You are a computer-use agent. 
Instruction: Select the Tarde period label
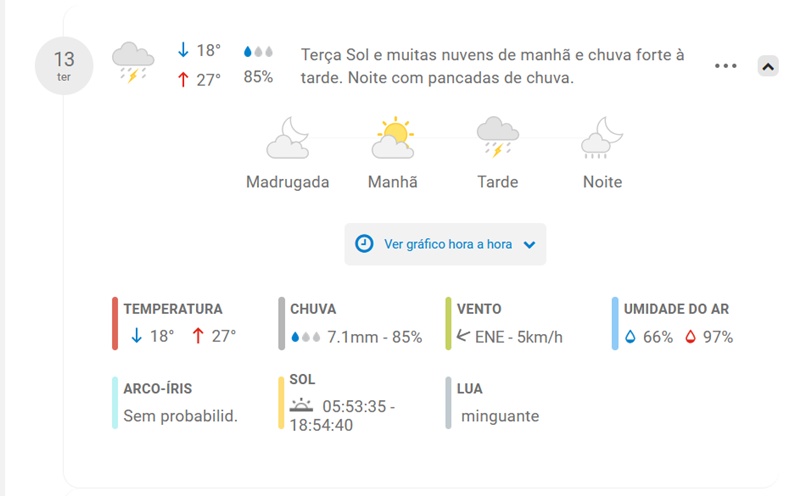coord(497,182)
